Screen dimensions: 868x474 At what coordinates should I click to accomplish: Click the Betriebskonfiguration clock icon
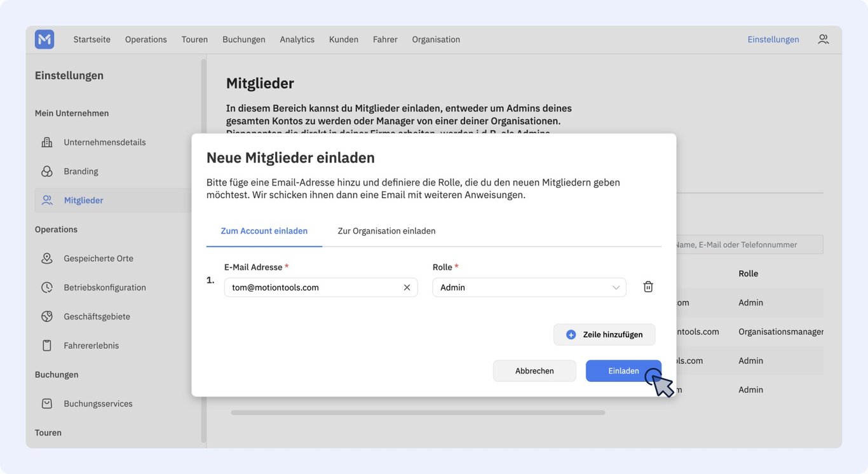pos(47,287)
